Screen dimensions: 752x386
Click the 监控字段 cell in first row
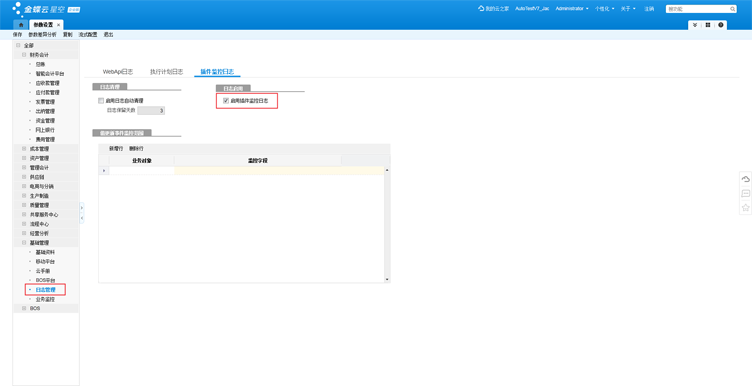tap(279, 171)
